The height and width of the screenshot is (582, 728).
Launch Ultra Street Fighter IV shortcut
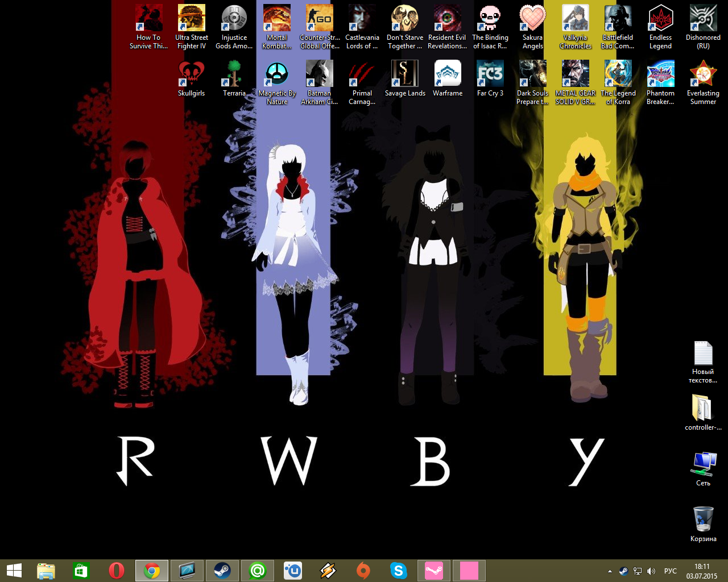192,27
